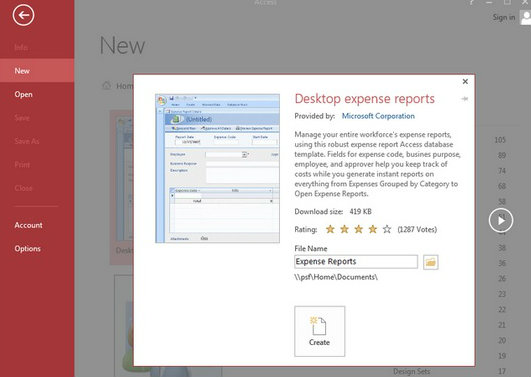Browse for a save location folder icon
The image size is (531, 377).
pyautogui.click(x=431, y=262)
